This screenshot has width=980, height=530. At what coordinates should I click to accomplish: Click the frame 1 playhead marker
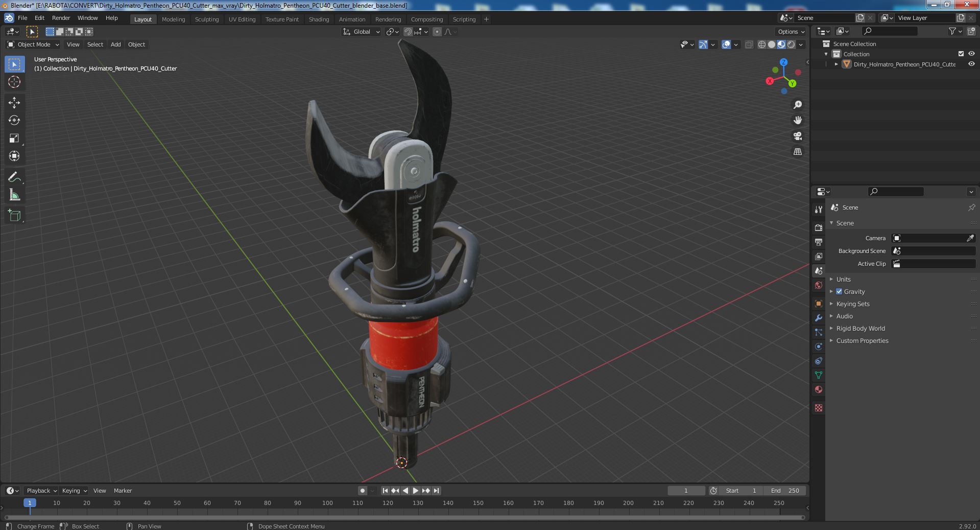click(30, 503)
